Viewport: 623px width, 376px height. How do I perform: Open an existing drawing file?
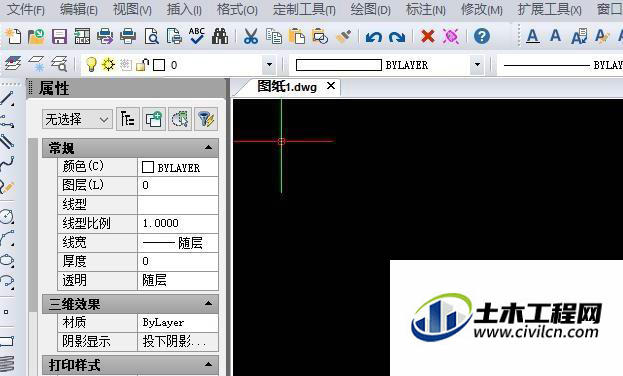pos(36,36)
